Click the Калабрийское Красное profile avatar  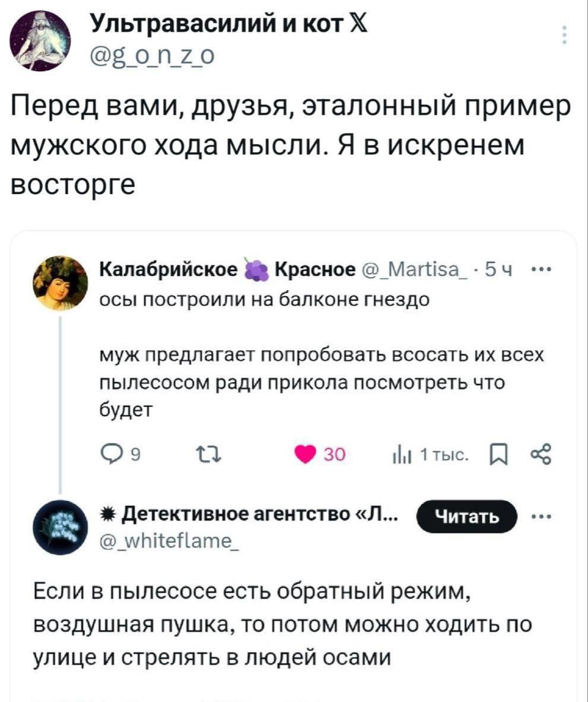pos(60,284)
